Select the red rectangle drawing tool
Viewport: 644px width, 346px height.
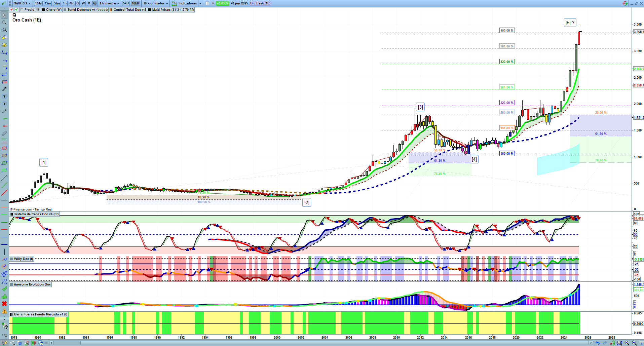tap(4, 82)
